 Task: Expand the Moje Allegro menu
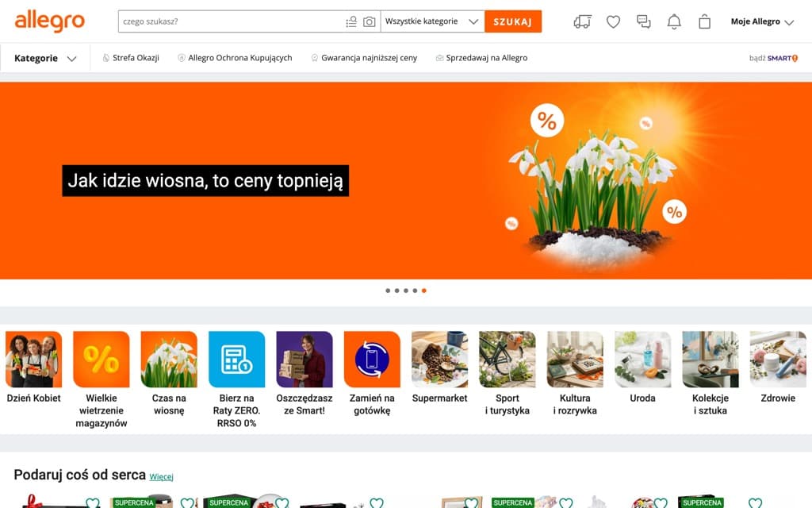(763, 21)
